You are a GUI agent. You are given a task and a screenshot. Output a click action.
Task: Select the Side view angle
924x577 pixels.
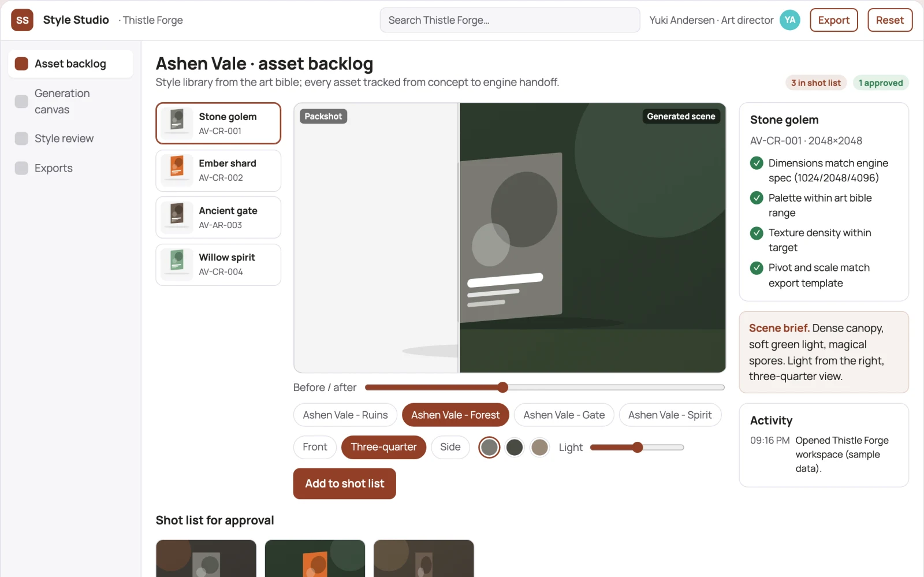[x=450, y=447]
